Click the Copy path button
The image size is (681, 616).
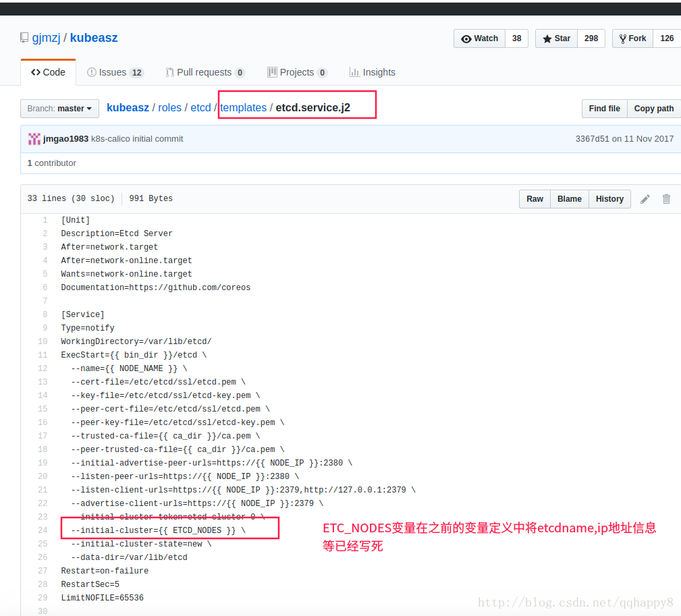653,109
